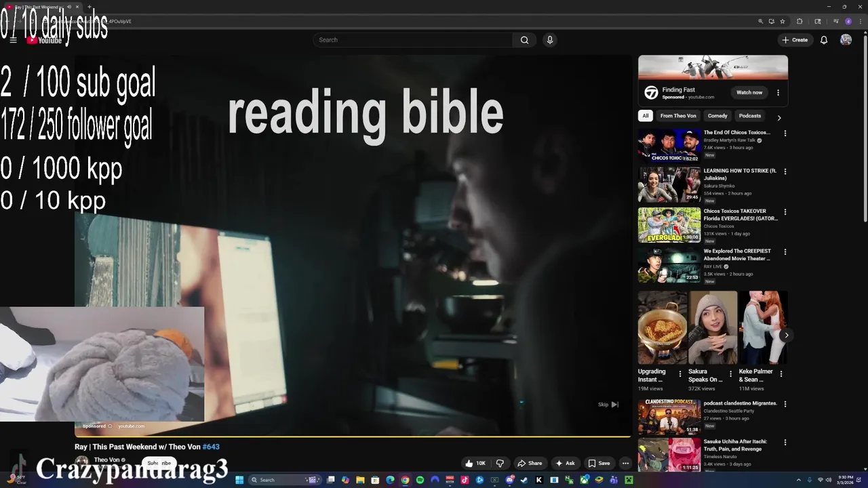Open Chrome extensions puzzle icon
Viewport: 868px width, 488px height.
tap(800, 21)
